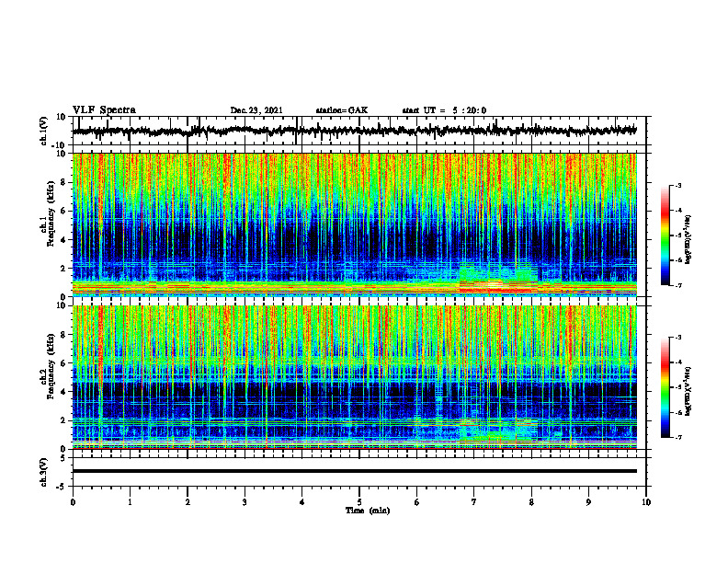
Task: Click the ch.1 color scale bar
Action: point(665,236)
